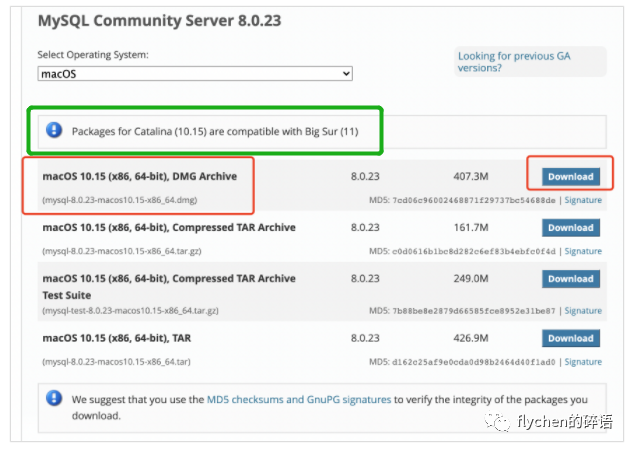
Task: Download the Compressed TAR Archive package
Action: 571,227
